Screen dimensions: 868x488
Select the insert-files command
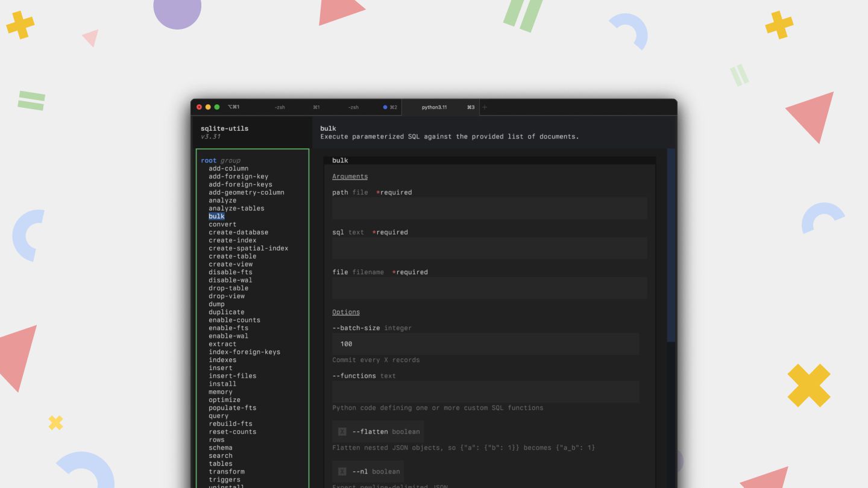click(x=233, y=375)
